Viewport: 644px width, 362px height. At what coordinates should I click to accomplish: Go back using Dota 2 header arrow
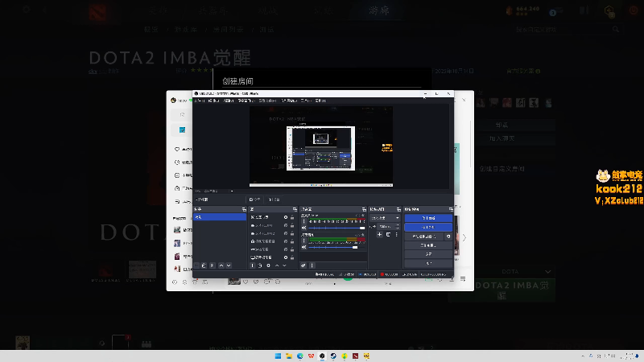[x=45, y=10]
